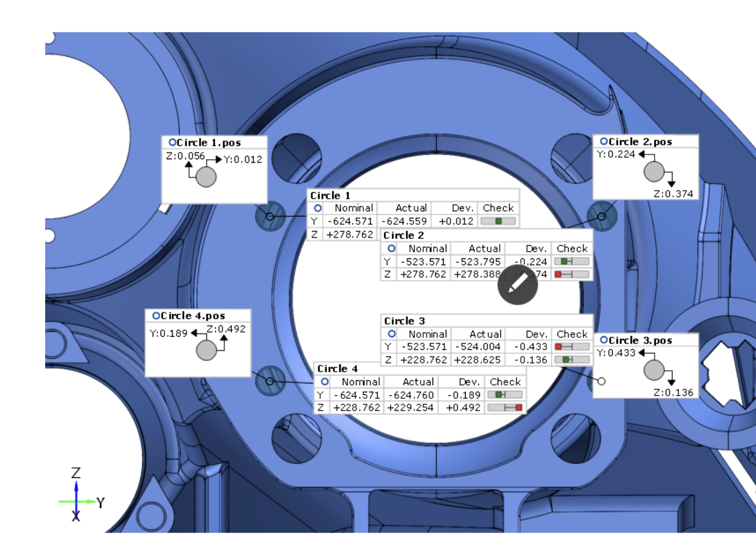Viewport: 756px width, 542px height.
Task: Click the circle icon beside Circle 2.pos
Action: pos(604,141)
